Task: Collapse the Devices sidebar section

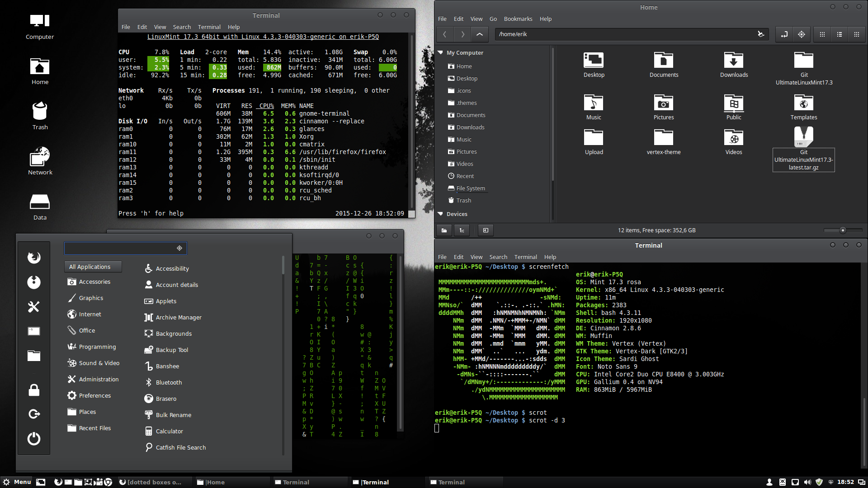Action: [440, 214]
